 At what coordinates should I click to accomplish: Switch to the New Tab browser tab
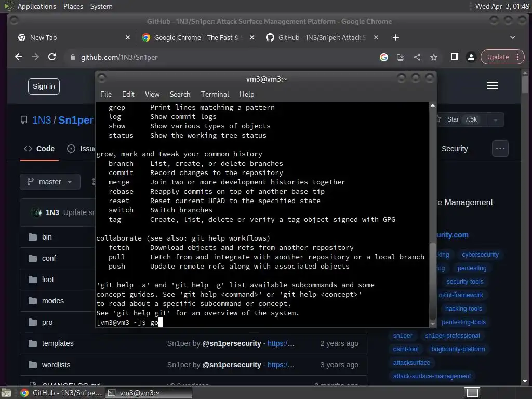(x=74, y=37)
